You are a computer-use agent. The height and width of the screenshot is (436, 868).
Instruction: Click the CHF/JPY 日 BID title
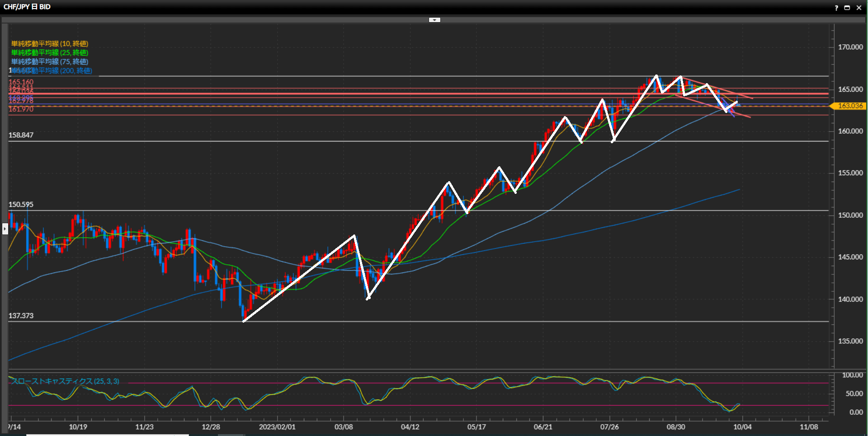coord(27,7)
